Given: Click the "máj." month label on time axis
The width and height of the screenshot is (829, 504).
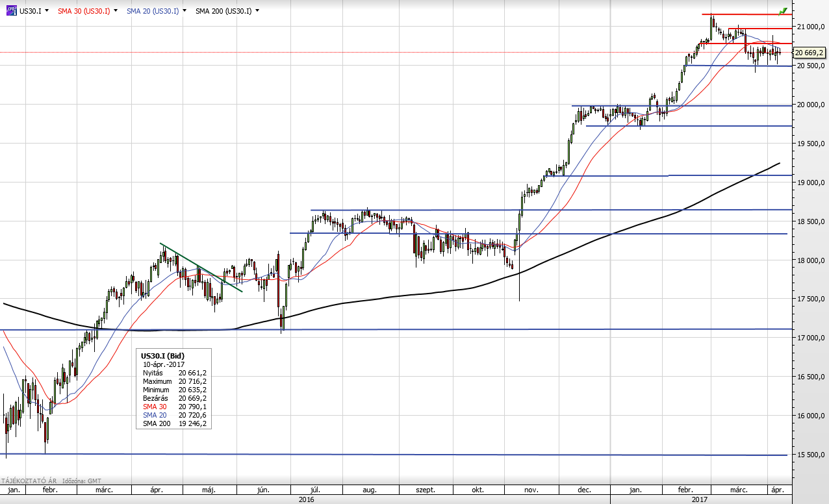Looking at the screenshot, I should pyautogui.click(x=209, y=490).
